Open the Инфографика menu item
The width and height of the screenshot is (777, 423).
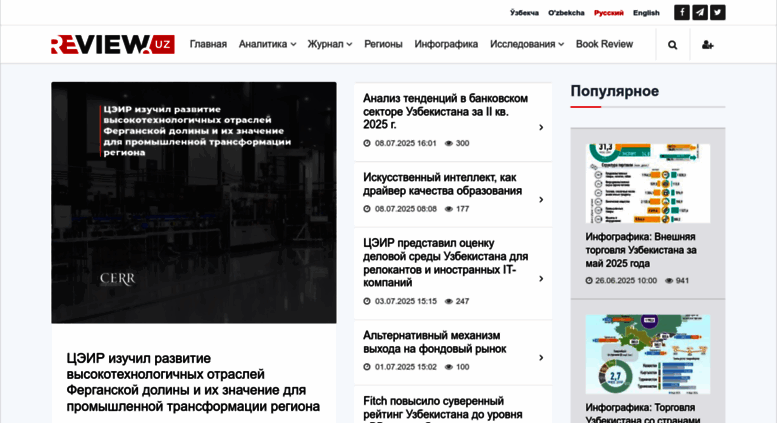446,44
